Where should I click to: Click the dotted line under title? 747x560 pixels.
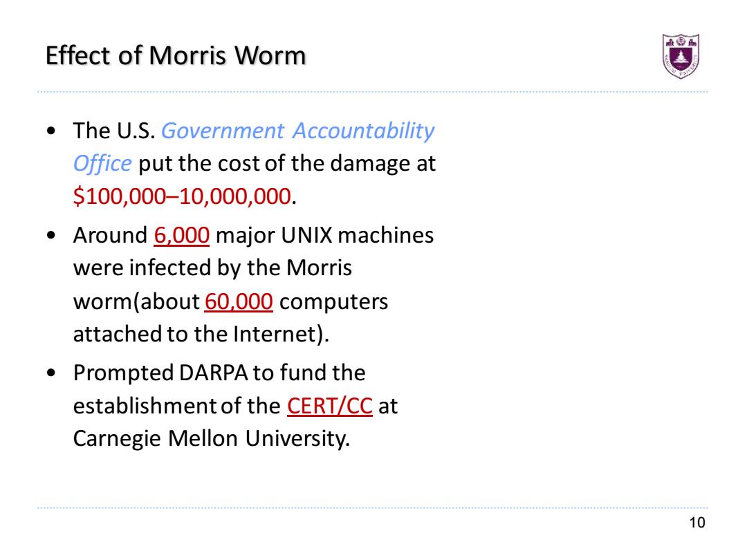pos(373,92)
